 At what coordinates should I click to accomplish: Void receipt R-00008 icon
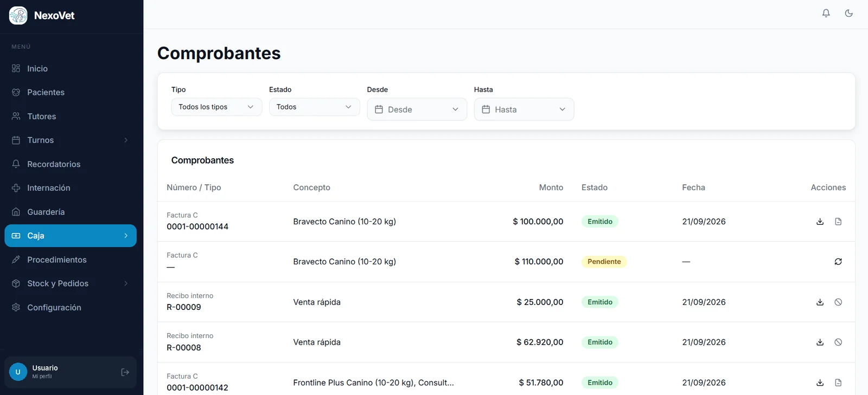pyautogui.click(x=838, y=342)
